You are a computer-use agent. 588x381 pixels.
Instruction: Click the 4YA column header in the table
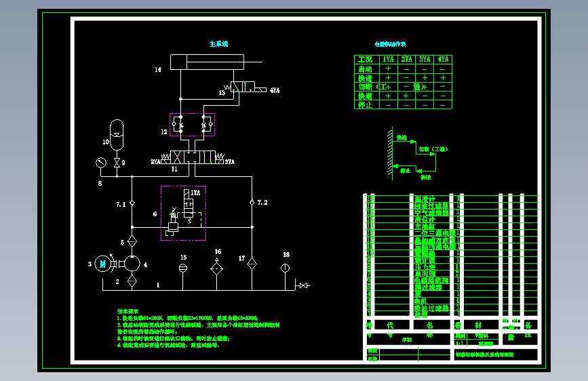tap(444, 59)
